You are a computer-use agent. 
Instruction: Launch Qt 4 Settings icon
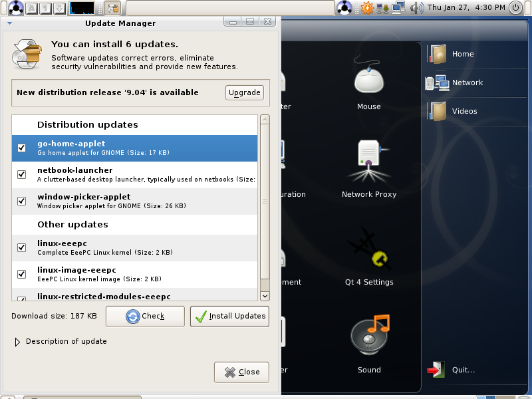point(369,256)
